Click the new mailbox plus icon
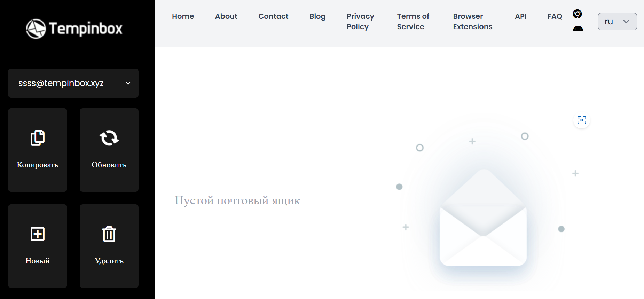 [x=38, y=234]
